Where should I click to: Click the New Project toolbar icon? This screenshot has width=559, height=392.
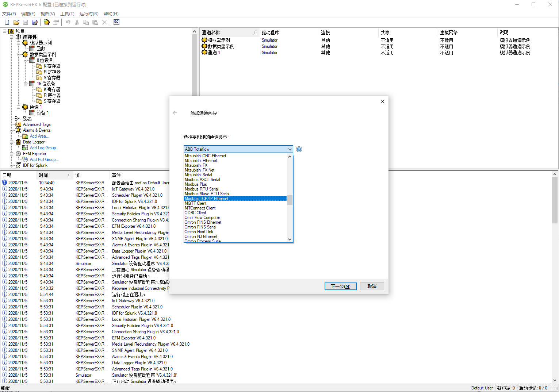click(7, 22)
